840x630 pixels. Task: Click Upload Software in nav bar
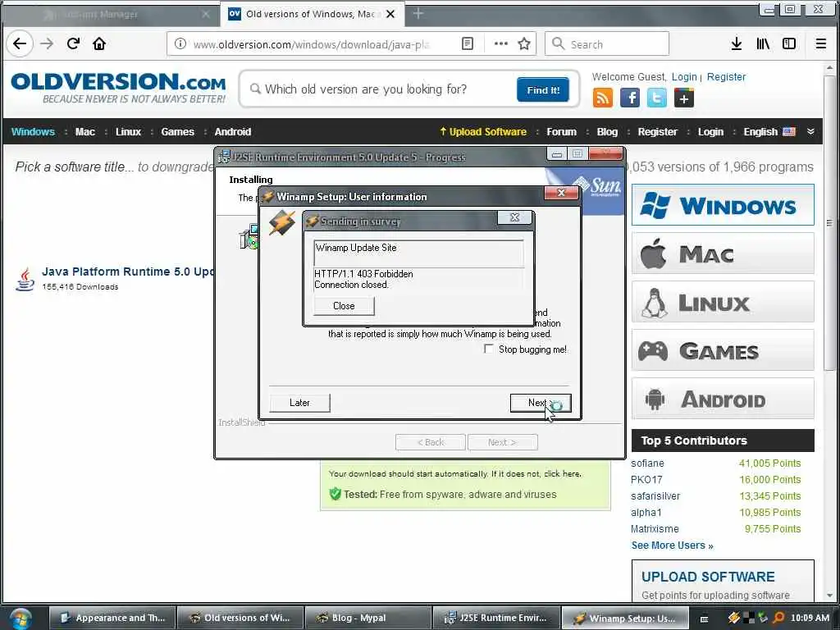tap(483, 132)
